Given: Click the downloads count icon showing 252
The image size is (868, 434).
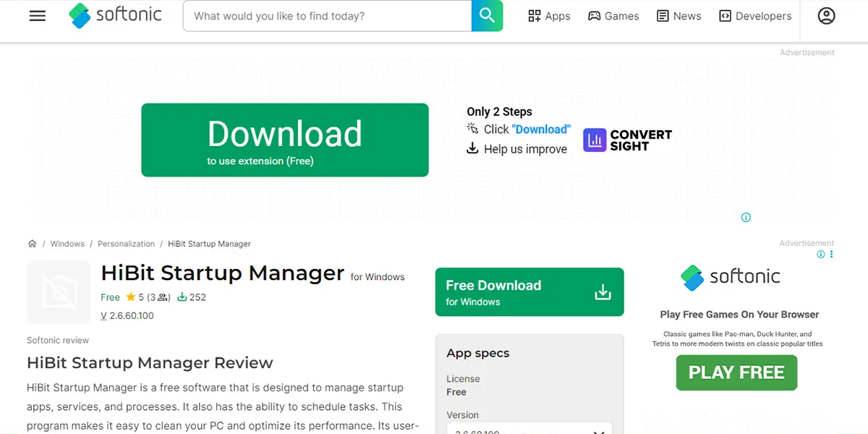Looking at the screenshot, I should (x=183, y=297).
